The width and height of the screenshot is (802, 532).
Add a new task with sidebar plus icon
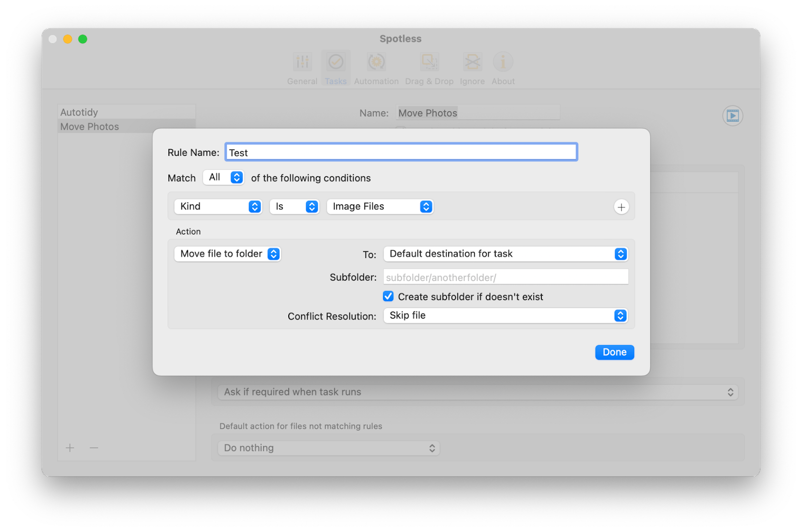tap(70, 448)
